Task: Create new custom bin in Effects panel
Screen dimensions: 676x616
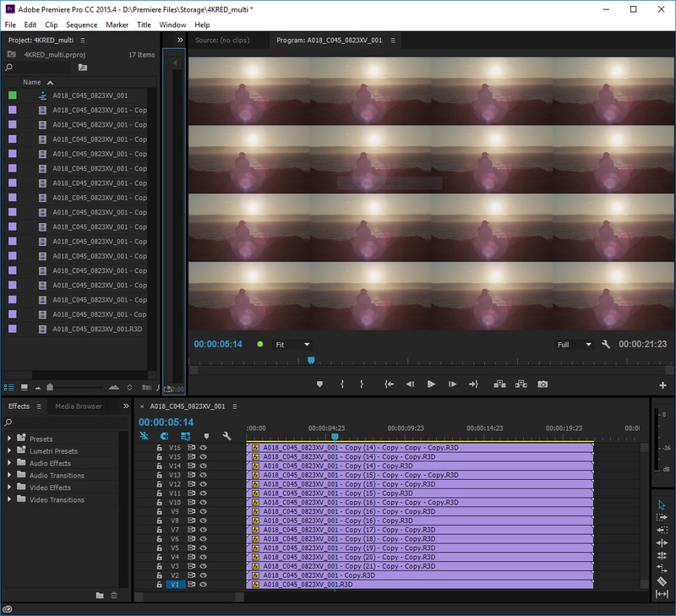Action: [x=100, y=596]
